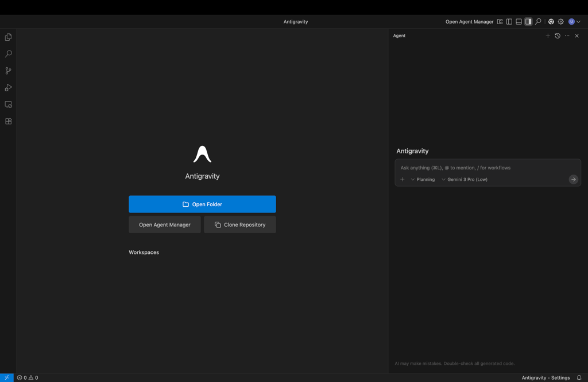The width and height of the screenshot is (588, 382).
Task: Click the Customize Layout icon in the title bar
Action: (500, 22)
